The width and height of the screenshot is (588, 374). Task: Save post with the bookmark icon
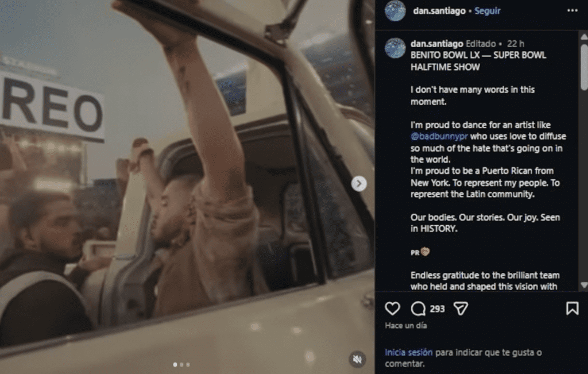tap(572, 309)
